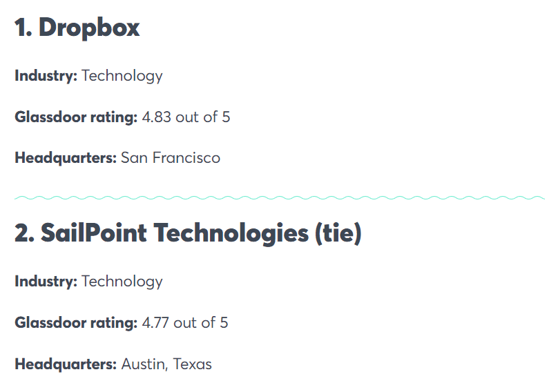Image resolution: width=558 pixels, height=392 pixels.
Task: Click the Headquarters label under SailPoint
Action: (66, 364)
